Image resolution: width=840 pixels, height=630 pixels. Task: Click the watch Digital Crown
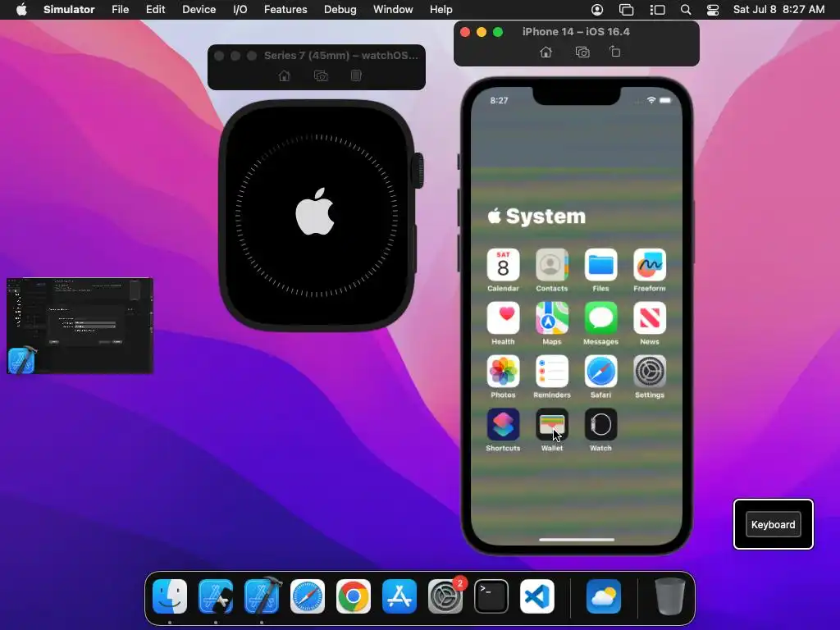(x=418, y=171)
